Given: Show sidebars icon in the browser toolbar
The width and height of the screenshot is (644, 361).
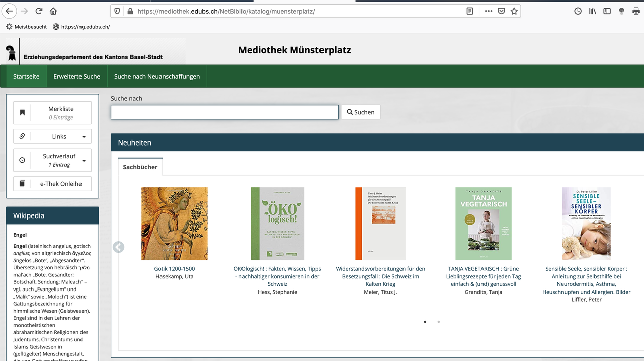Looking at the screenshot, I should click(607, 11).
